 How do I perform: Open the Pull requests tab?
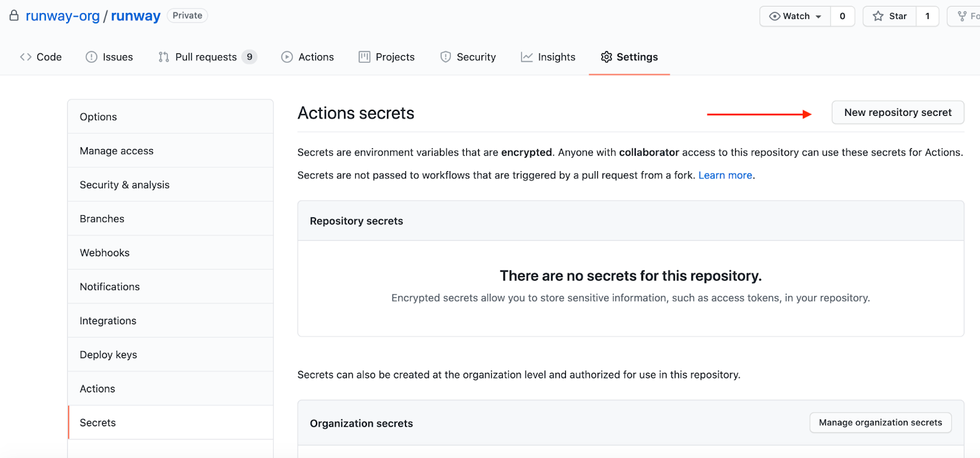tap(208, 57)
